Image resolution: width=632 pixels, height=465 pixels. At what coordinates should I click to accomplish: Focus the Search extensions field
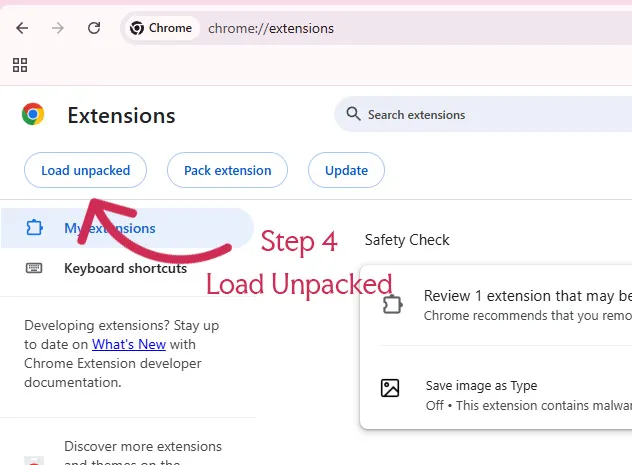tap(483, 114)
